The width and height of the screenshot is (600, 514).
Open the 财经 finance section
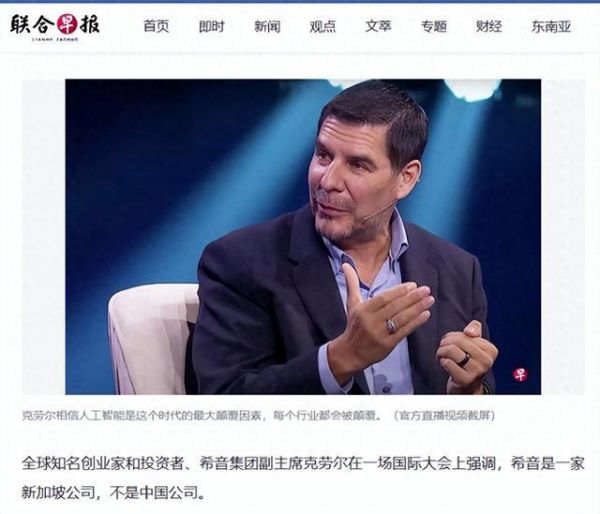489,26
